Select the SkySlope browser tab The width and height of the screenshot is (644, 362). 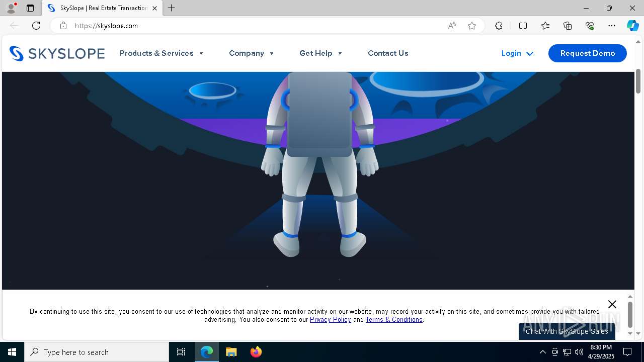pos(102,8)
